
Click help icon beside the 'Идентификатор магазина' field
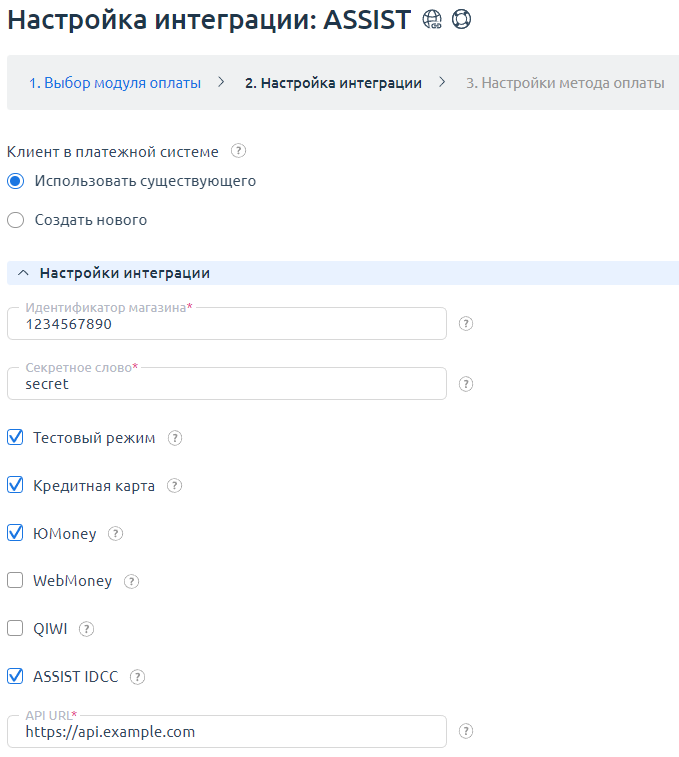pos(465,324)
